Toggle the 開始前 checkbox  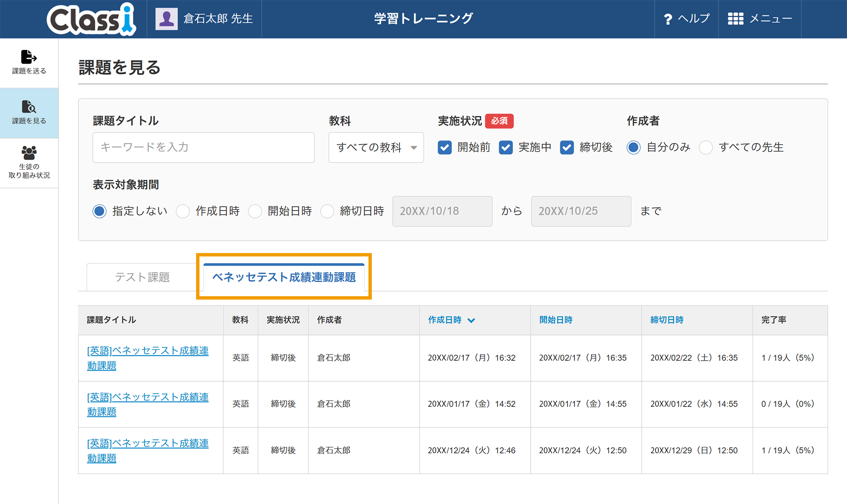tap(445, 147)
